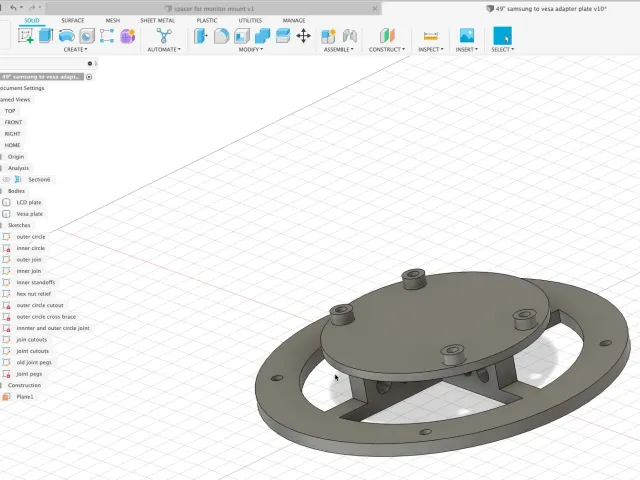Open the SHEET METAL tab

click(158, 20)
